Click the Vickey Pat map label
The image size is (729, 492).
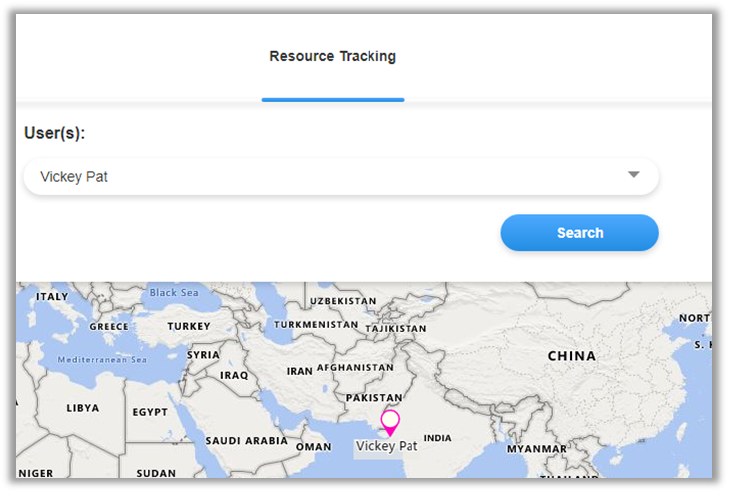[386, 446]
